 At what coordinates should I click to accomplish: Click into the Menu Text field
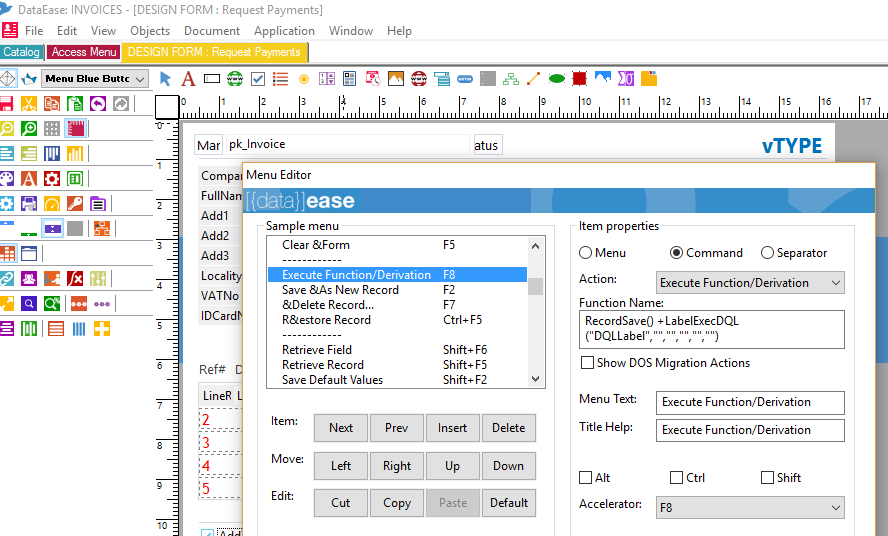750,402
